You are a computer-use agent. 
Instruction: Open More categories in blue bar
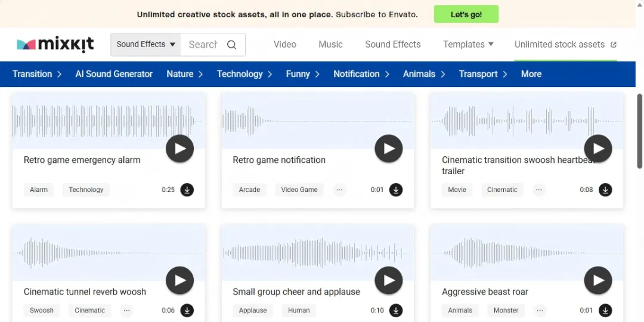531,74
